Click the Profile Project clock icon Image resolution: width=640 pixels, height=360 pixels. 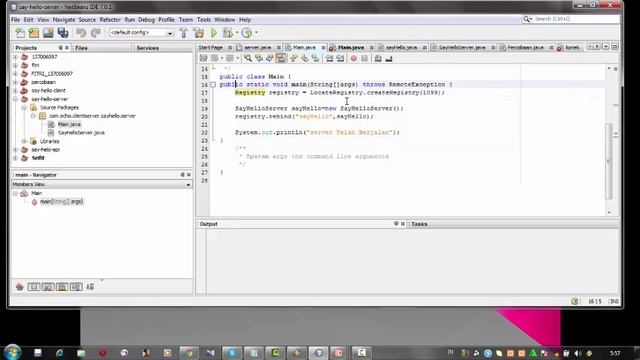click(x=247, y=33)
